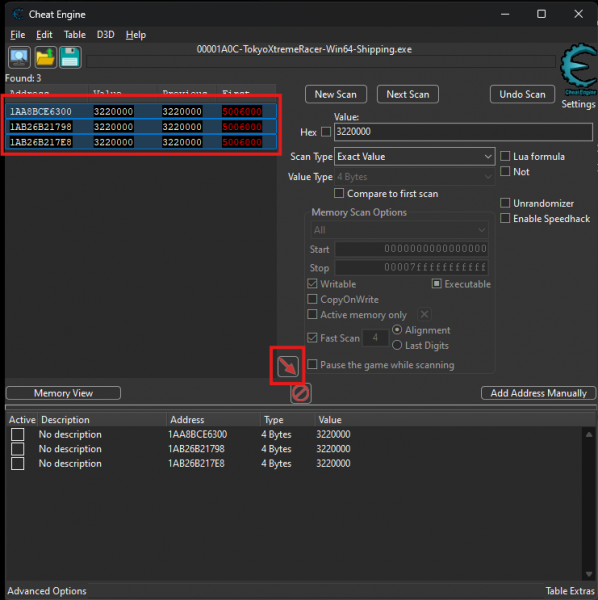This screenshot has width=598, height=600.
Task: Enable the Lua formula checkbox
Action: pos(505,156)
